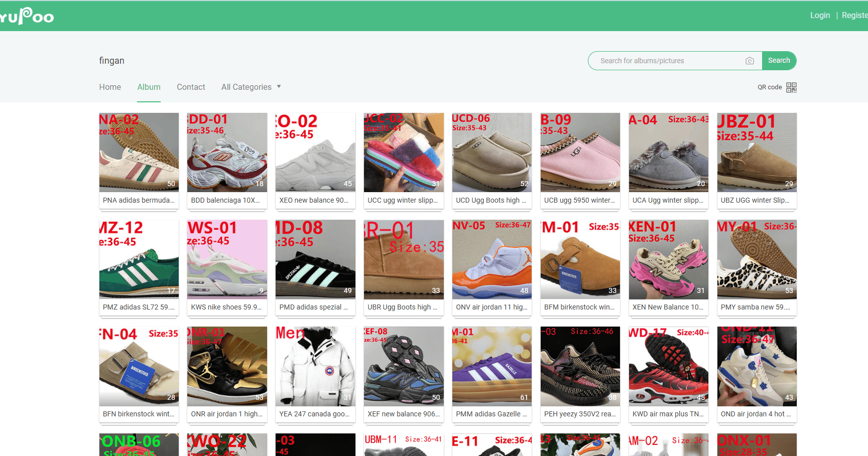Click the title 'ONV air jordan 11 hig...'
This screenshot has height=456, width=868.
pyautogui.click(x=492, y=307)
